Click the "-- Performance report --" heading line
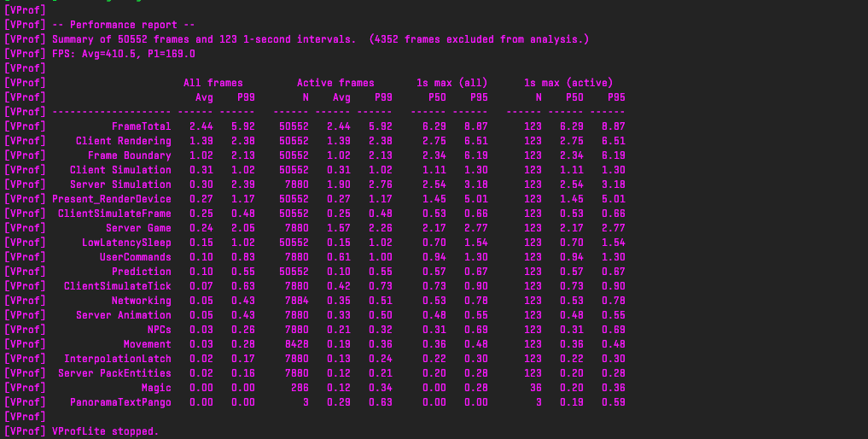 (124, 25)
